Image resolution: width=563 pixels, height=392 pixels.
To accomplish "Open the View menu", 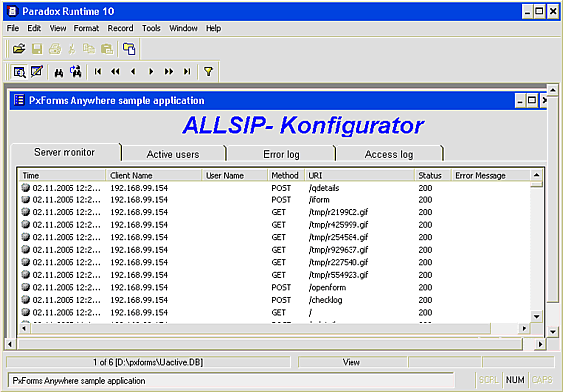I will (58, 28).
